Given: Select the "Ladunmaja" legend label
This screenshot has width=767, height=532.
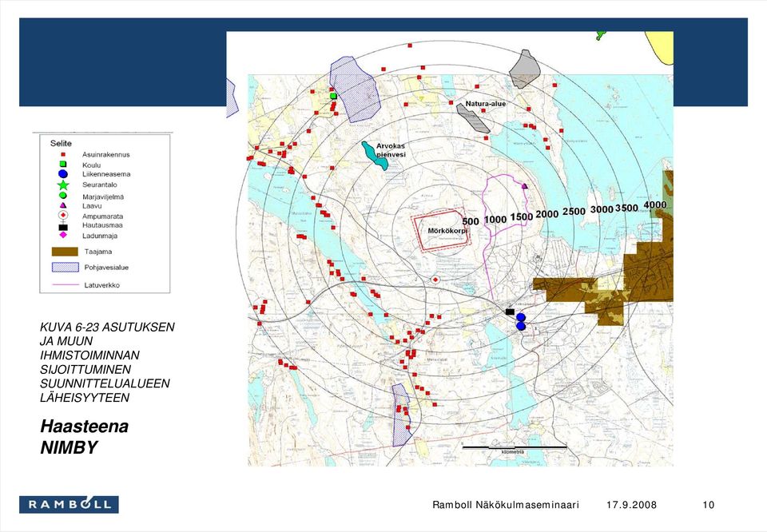Looking at the screenshot, I should point(100,236).
